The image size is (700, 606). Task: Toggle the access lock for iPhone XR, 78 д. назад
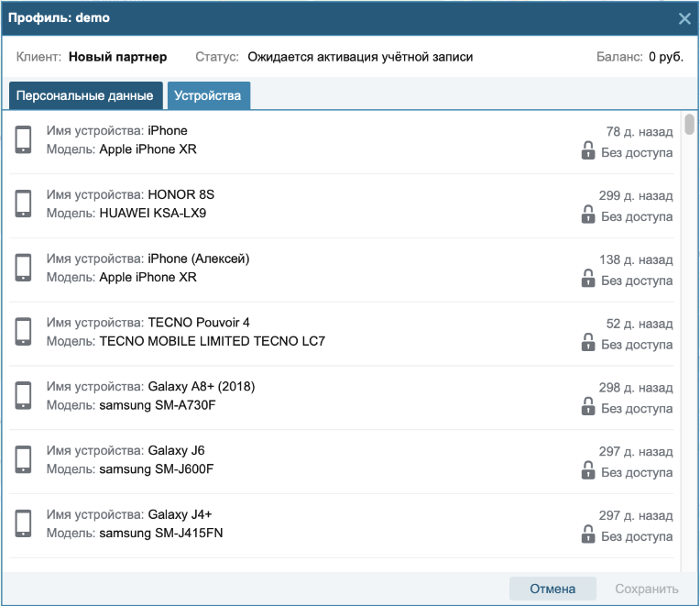point(588,150)
